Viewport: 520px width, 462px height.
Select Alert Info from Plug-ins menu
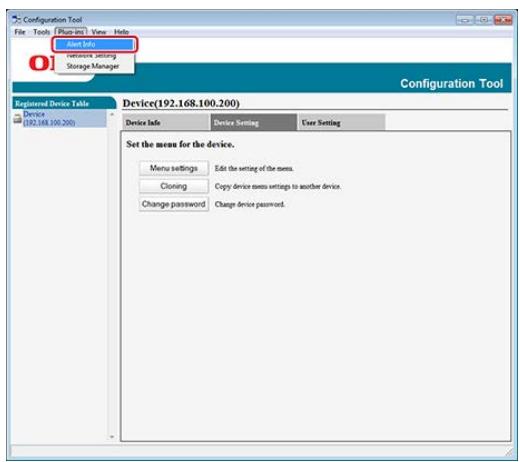pyautogui.click(x=94, y=44)
